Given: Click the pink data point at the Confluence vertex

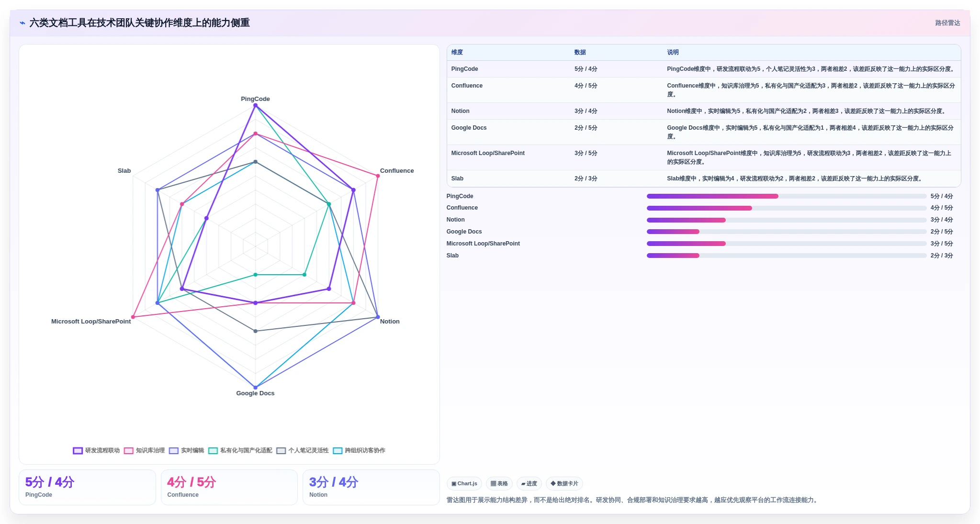Looking at the screenshot, I should [x=378, y=176].
